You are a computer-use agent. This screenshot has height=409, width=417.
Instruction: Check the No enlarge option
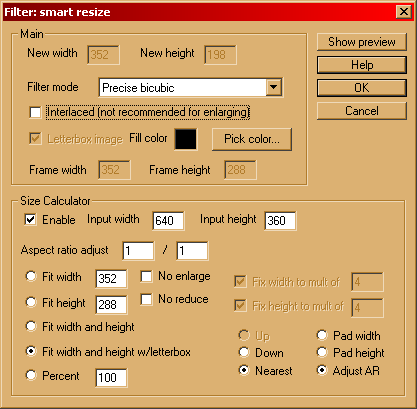coord(146,276)
